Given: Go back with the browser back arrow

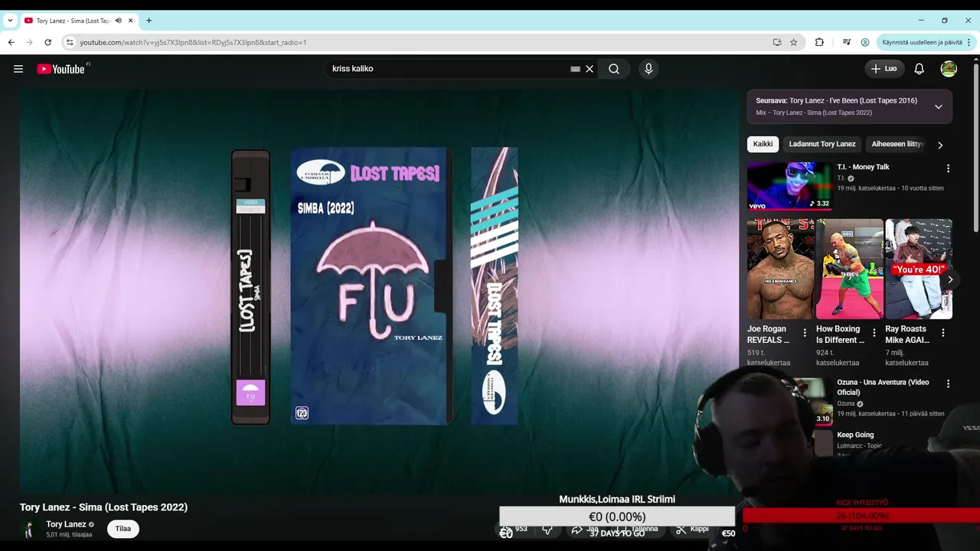Looking at the screenshot, I should click(11, 42).
